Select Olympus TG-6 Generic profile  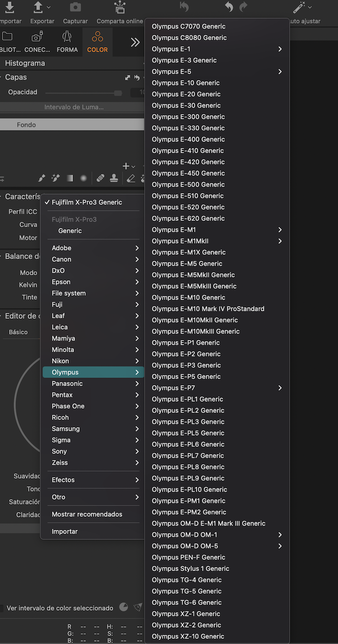pyautogui.click(x=217, y=602)
